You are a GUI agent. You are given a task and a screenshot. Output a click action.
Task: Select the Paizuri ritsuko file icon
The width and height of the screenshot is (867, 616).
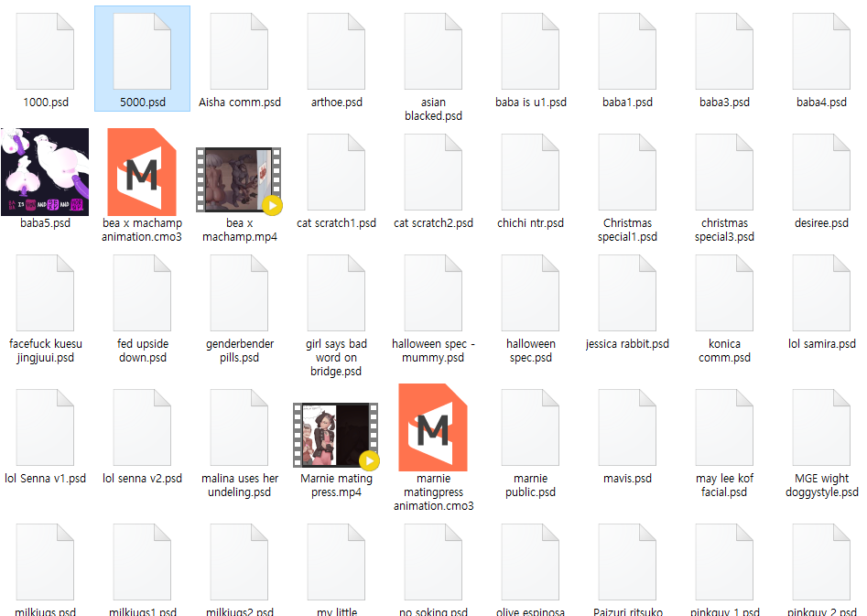tap(627, 562)
